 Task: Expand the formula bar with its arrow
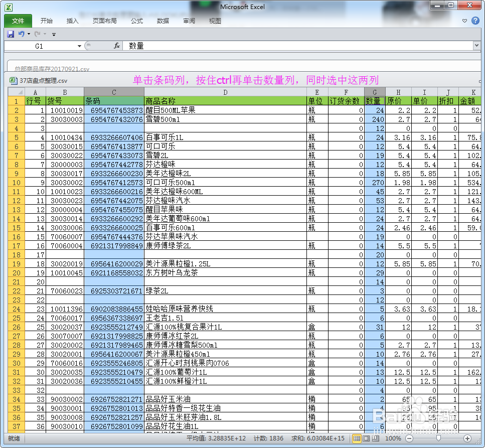(476, 46)
